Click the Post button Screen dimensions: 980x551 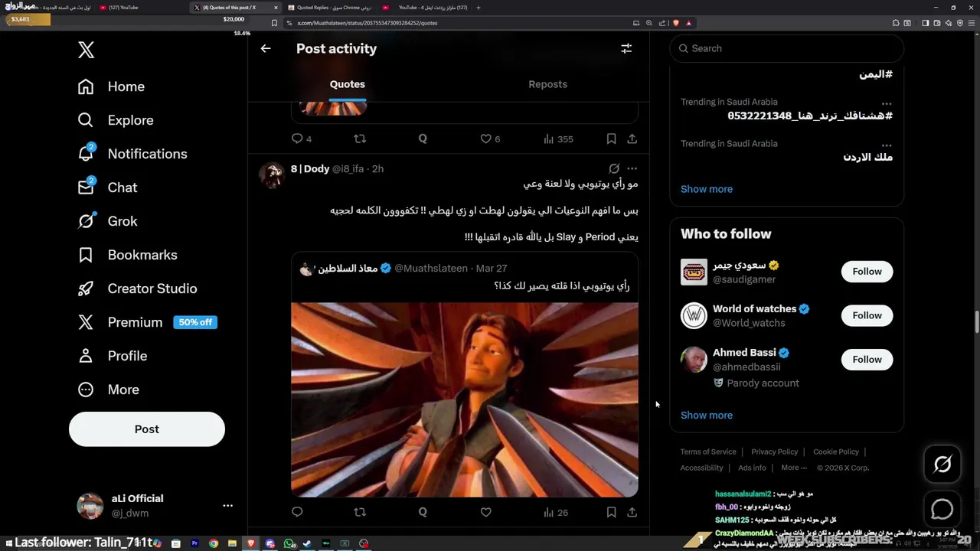tap(147, 429)
